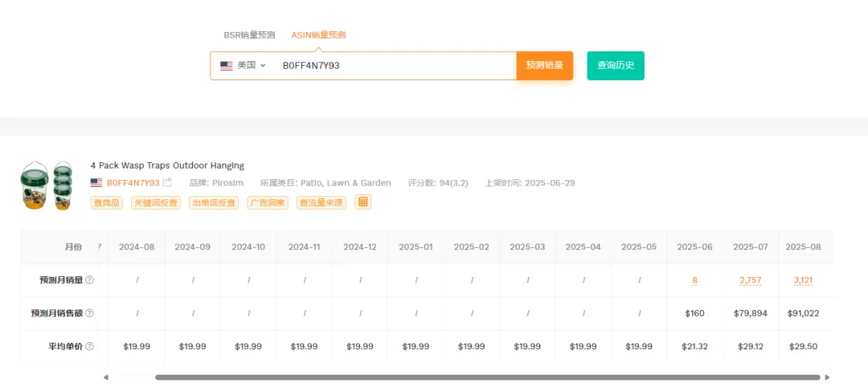Click the scrollbar right arrow
The height and width of the screenshot is (391, 868).
[827, 377]
